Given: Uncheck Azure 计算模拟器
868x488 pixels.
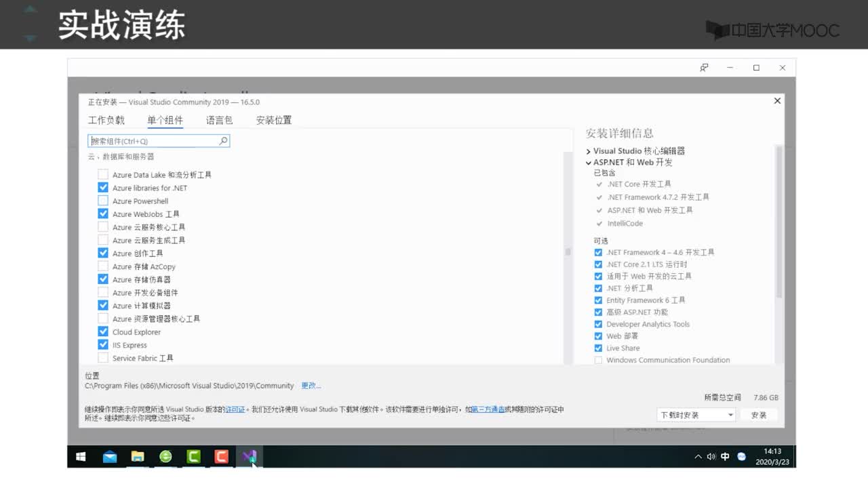Looking at the screenshot, I should pyautogui.click(x=103, y=306).
